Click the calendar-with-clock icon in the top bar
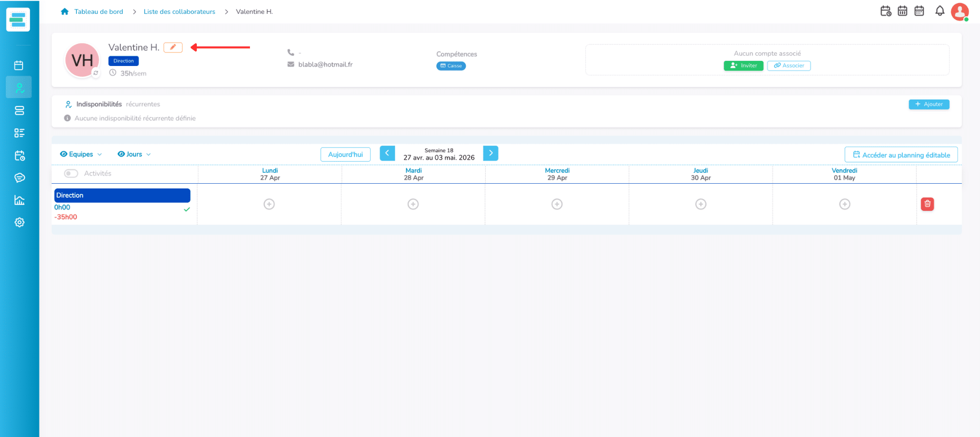 [886, 11]
